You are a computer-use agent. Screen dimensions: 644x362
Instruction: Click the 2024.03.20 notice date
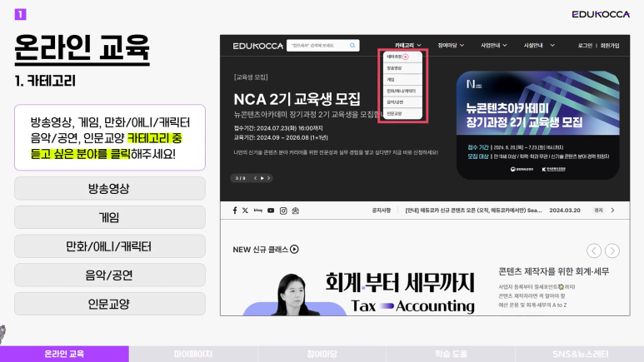(565, 211)
